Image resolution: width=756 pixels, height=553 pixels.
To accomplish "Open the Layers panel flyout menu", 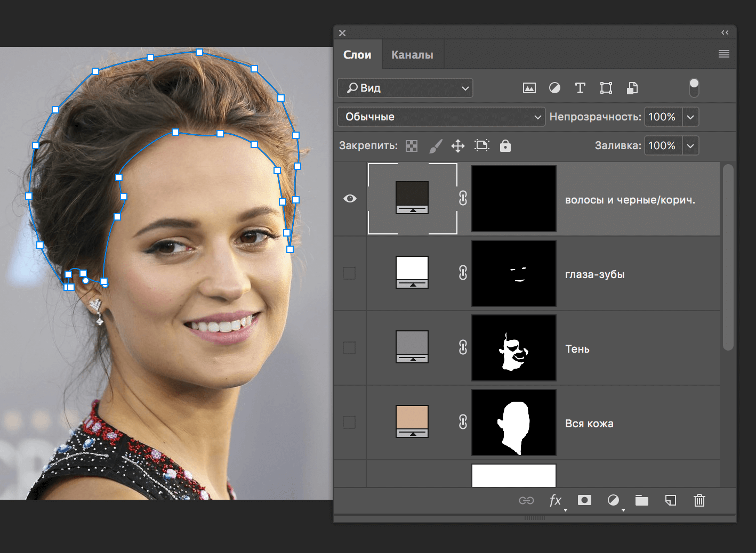I will pos(723,54).
